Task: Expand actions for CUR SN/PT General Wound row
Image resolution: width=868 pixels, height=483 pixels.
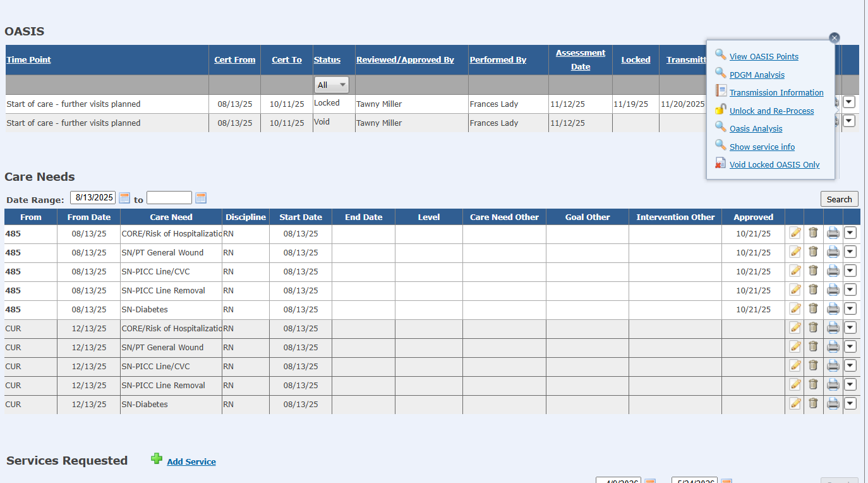Action: (x=850, y=346)
